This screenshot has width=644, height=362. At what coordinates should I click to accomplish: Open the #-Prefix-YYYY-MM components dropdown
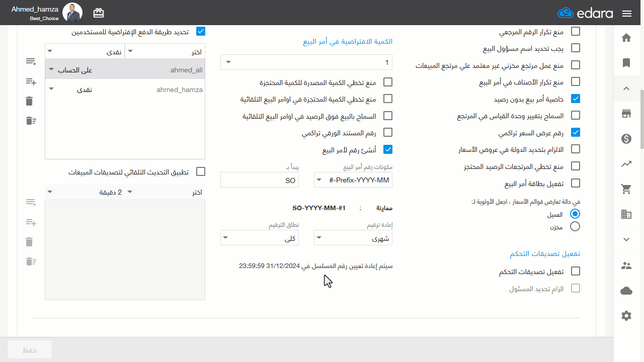pyautogui.click(x=353, y=180)
